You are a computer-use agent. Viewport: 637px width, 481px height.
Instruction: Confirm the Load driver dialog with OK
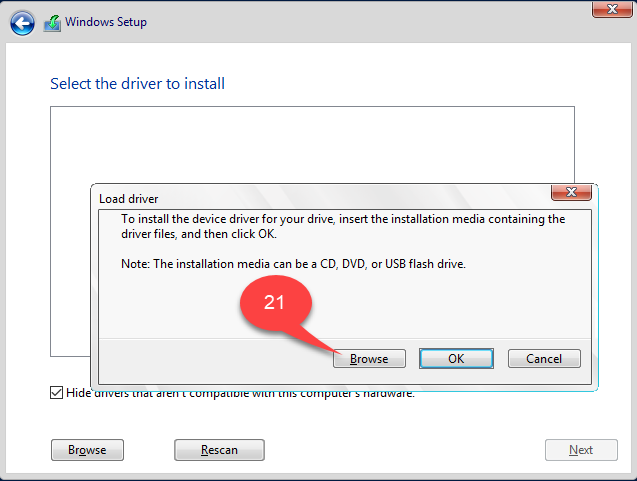click(456, 359)
